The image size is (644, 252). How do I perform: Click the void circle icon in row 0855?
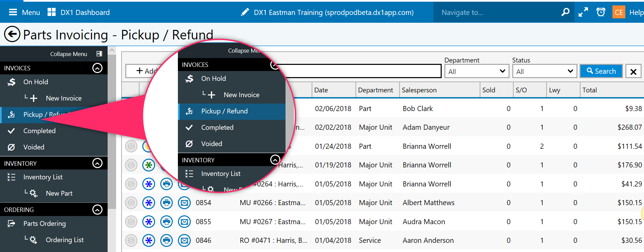[x=131, y=222]
